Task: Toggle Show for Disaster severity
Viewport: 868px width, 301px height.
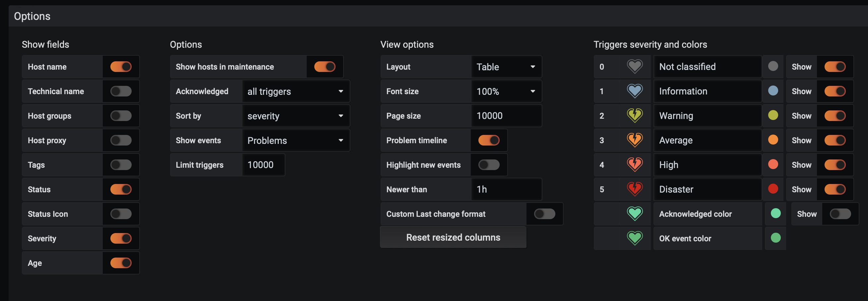Action: click(835, 189)
